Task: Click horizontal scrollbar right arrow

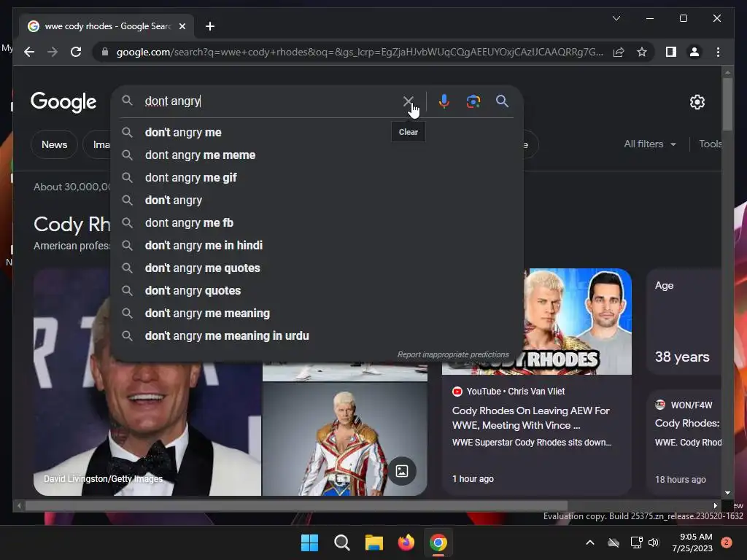Action: 715,505
